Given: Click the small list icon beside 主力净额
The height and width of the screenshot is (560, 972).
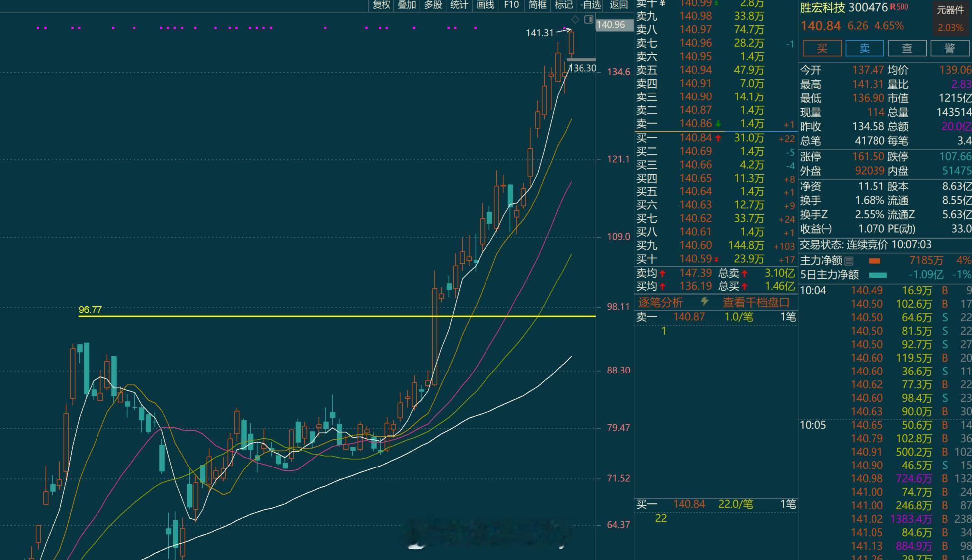Looking at the screenshot, I should (849, 261).
